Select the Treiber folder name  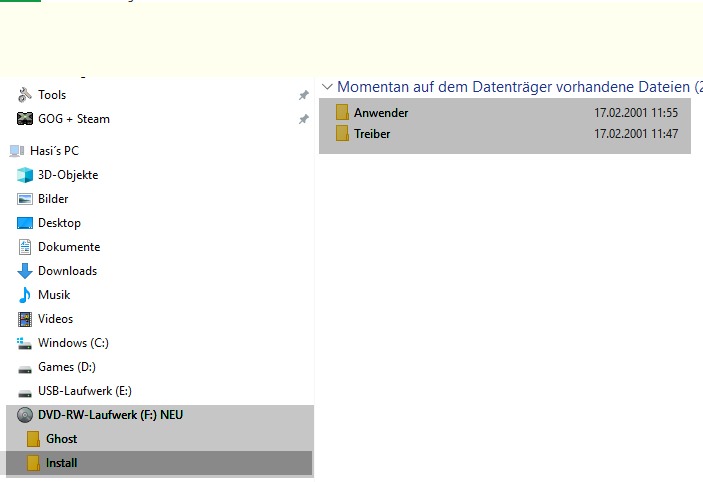pyautogui.click(x=372, y=134)
